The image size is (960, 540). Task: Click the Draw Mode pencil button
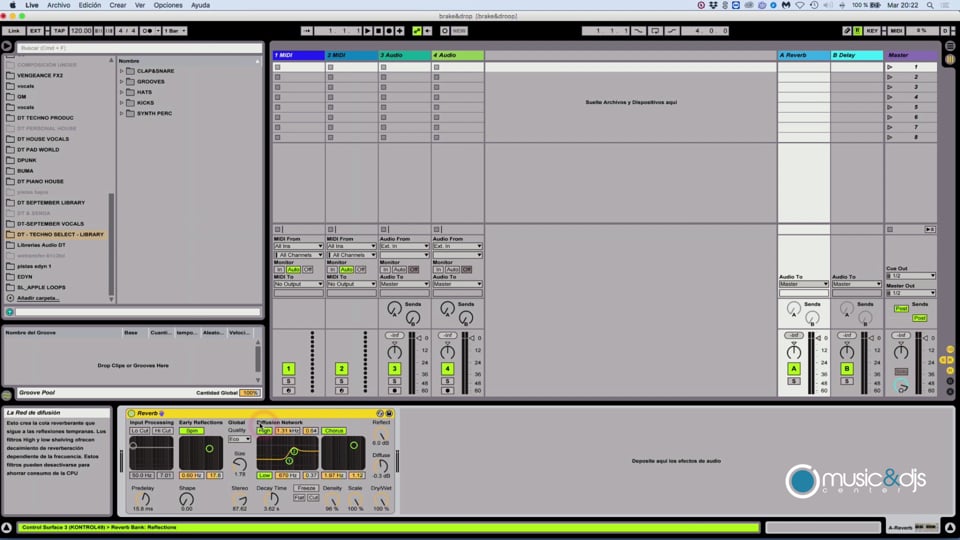pos(847,31)
